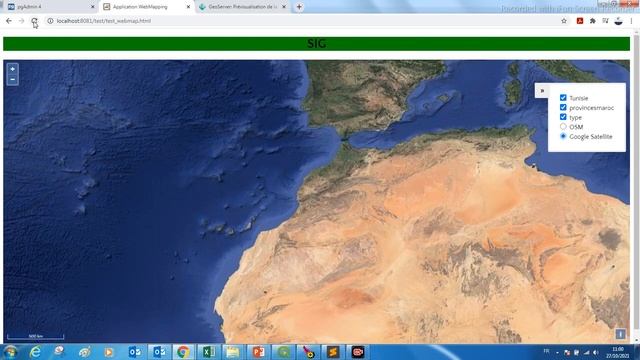Go forward in browser history

(x=22, y=21)
